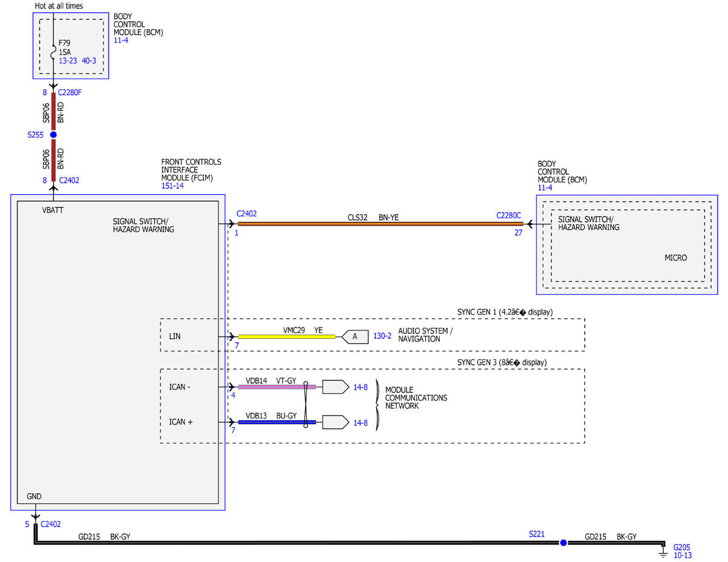Open the 130-2 audio system reference
The width and height of the screenshot is (728, 562).
[382, 335]
